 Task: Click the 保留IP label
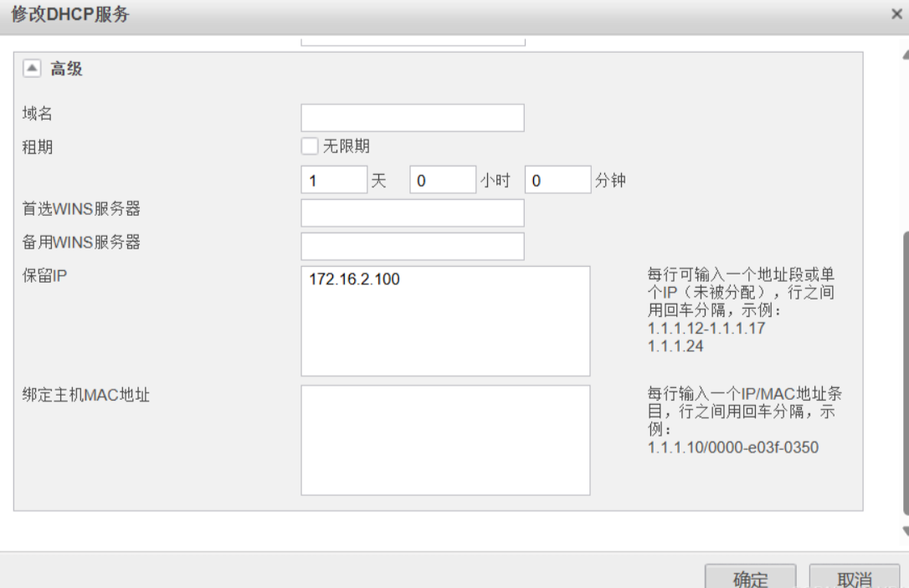tap(44, 276)
